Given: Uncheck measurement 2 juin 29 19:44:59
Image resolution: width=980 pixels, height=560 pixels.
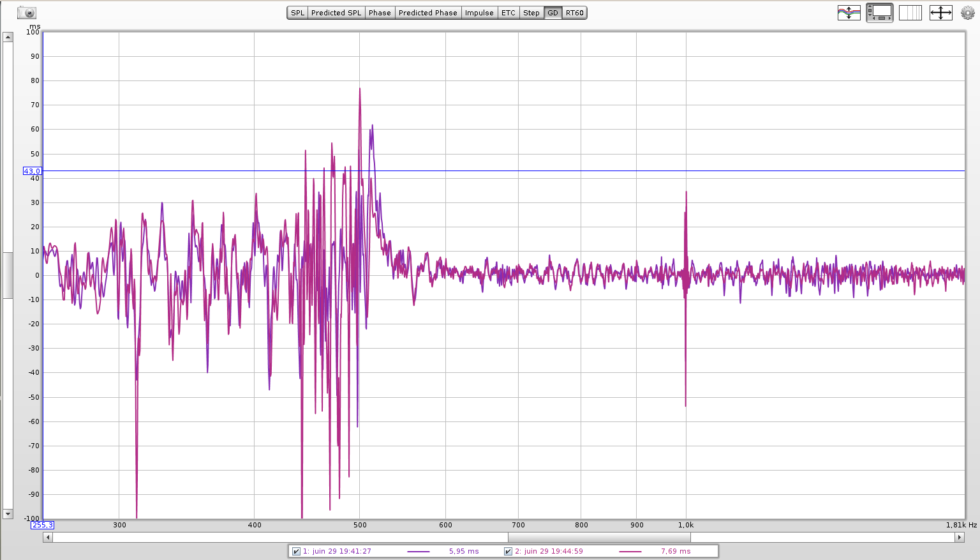Looking at the screenshot, I should (x=508, y=552).
